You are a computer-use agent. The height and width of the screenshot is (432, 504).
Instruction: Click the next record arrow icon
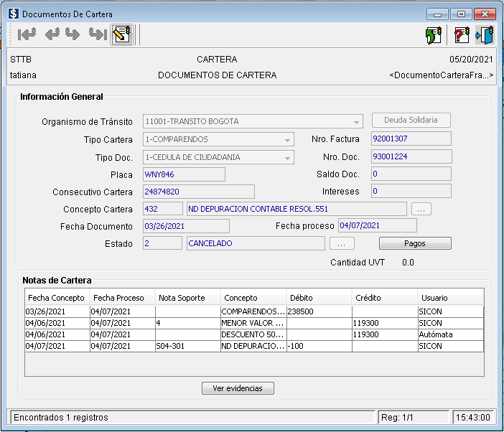pos(73,34)
